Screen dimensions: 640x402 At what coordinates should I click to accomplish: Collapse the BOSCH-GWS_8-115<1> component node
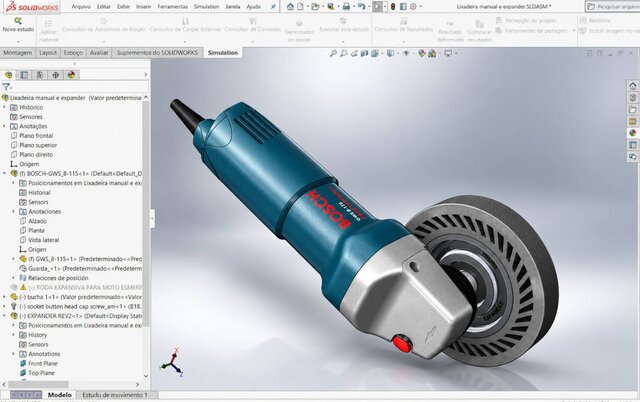click(x=4, y=173)
